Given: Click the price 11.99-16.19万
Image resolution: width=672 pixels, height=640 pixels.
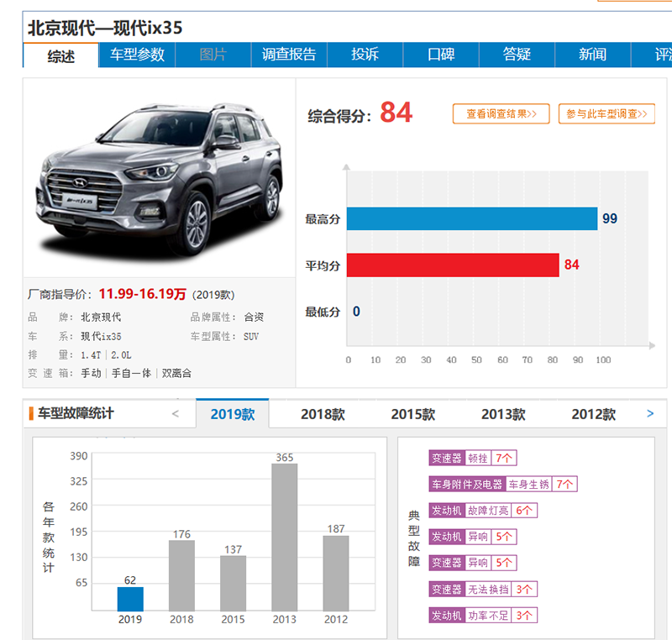Looking at the screenshot, I should point(142,294).
